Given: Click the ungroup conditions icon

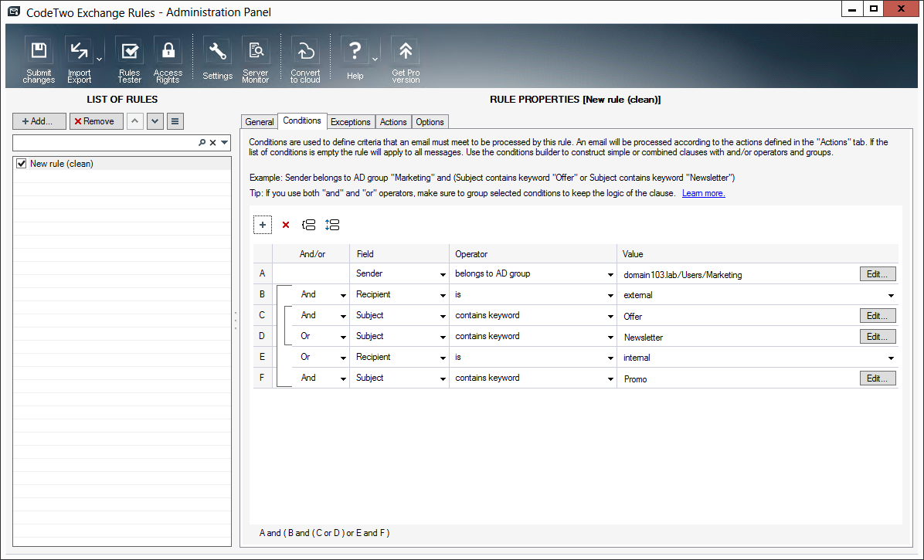Looking at the screenshot, I should tap(332, 225).
